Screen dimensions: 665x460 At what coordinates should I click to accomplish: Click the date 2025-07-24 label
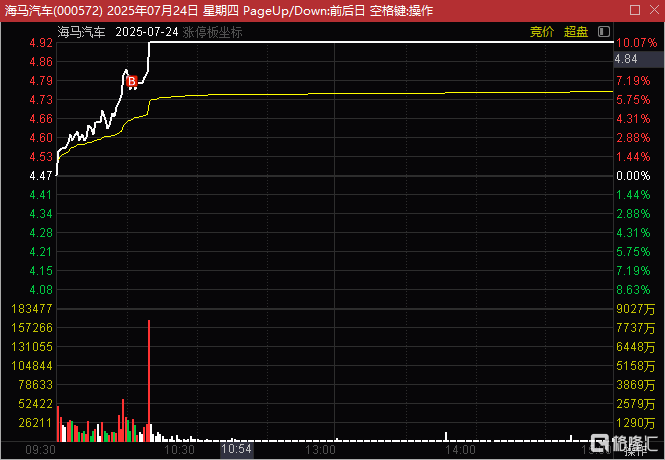147,32
